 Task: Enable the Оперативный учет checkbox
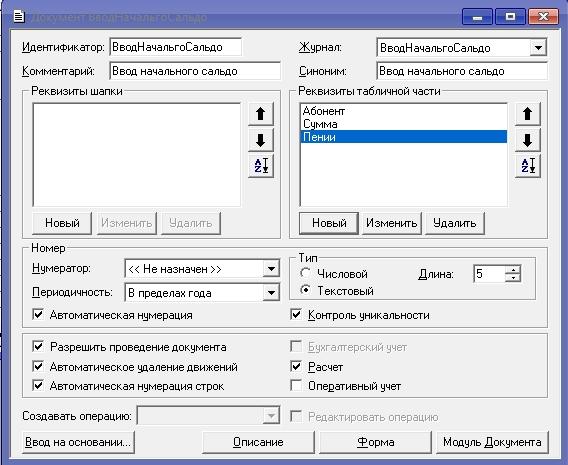[x=296, y=385]
